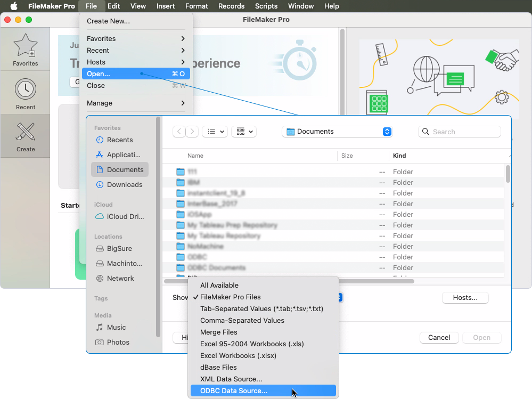Click the forward navigation arrow
This screenshot has height=399, width=532.
[191, 131]
